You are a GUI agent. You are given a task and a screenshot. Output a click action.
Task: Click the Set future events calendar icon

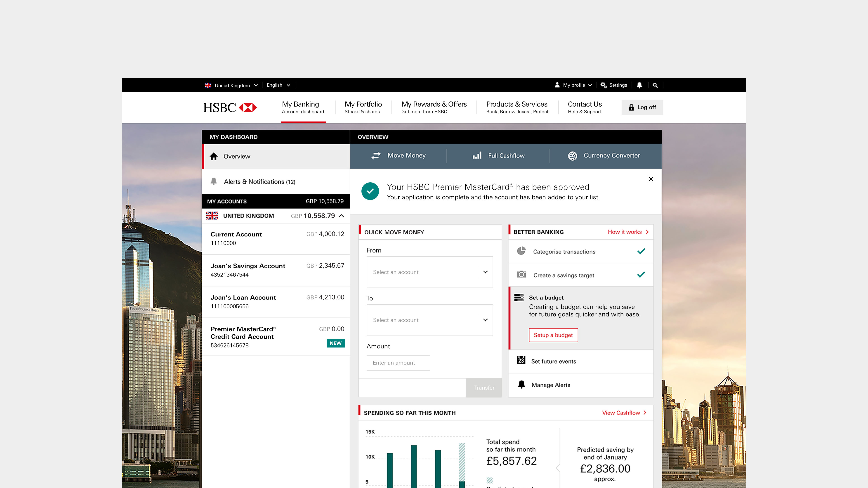521,360
